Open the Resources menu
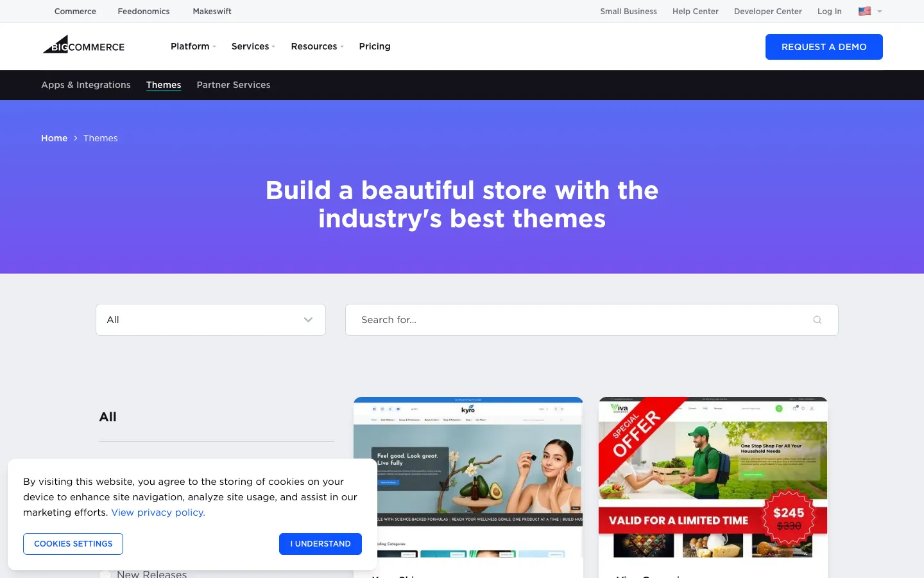 pyautogui.click(x=317, y=46)
